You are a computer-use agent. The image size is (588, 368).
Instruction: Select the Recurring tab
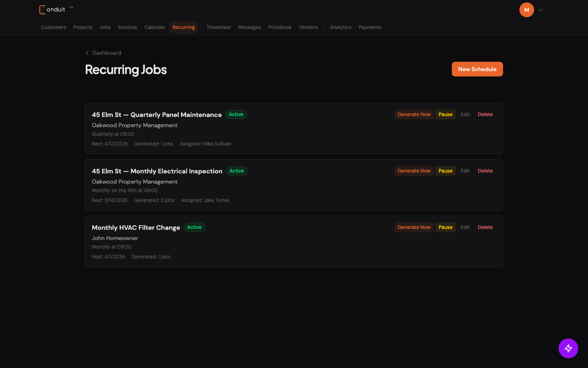[184, 27]
